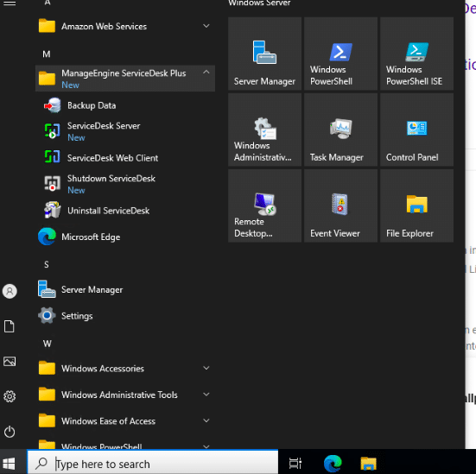Viewport: 476px width, 474px height.
Task: Collapse the ManageEngine ServiceDesk Plus folder
Action: 125,79
